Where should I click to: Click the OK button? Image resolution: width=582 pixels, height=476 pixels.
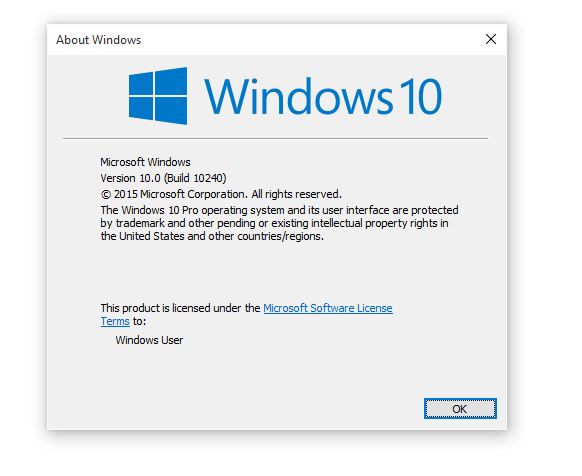(460, 409)
